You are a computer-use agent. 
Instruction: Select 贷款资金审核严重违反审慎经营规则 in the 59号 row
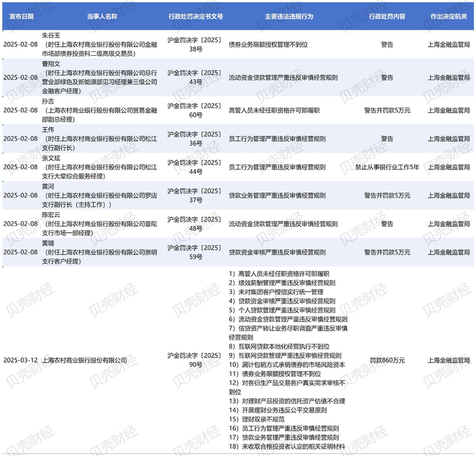pos(277,253)
